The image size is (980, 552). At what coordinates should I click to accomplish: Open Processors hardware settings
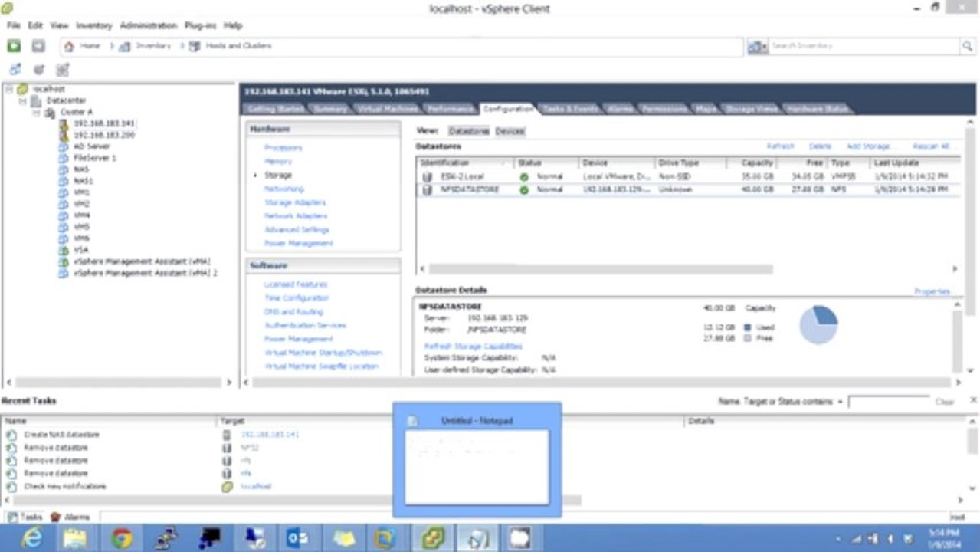[x=284, y=147]
